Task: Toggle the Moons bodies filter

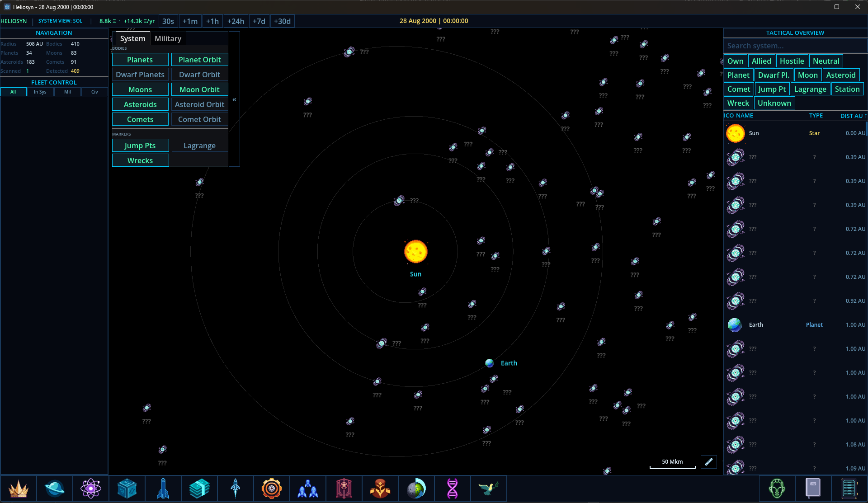Action: coord(140,89)
